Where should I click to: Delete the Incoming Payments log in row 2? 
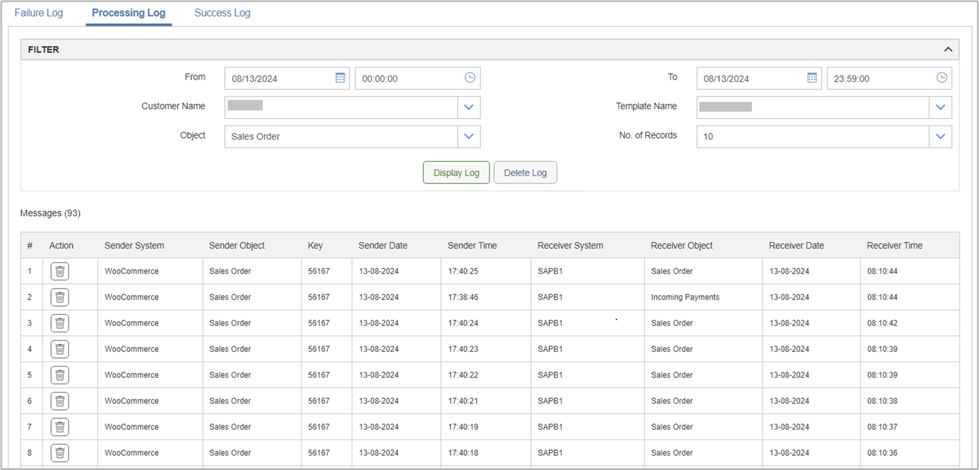point(60,297)
